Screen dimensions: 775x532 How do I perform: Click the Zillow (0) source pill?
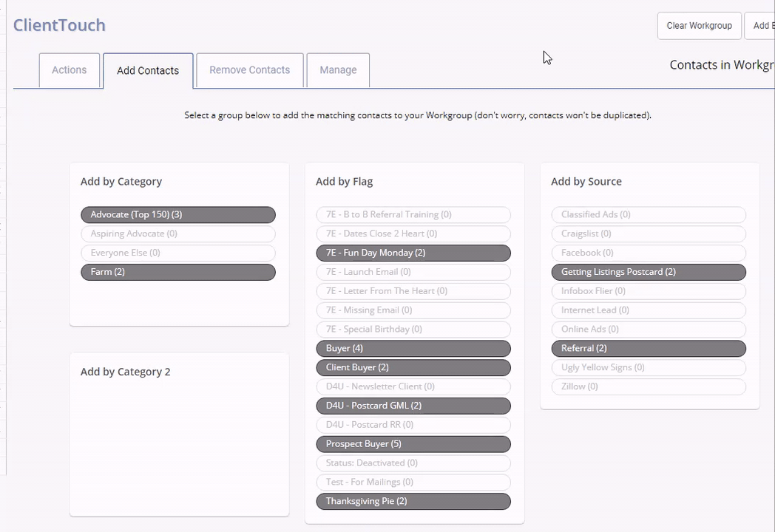(x=648, y=386)
